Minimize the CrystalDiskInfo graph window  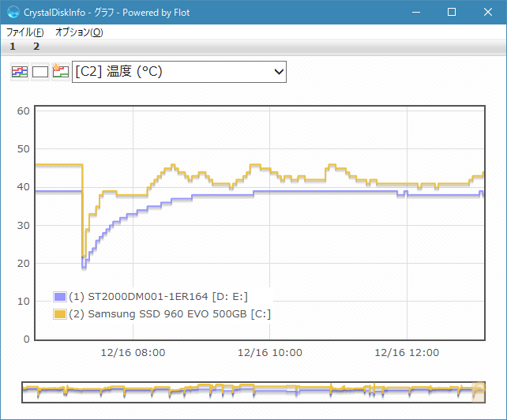416,13
